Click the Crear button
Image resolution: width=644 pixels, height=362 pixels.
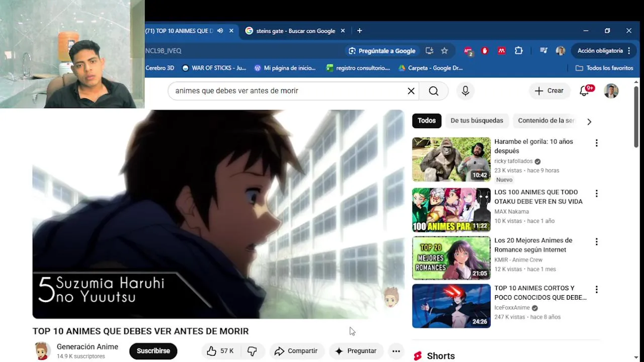click(549, 91)
